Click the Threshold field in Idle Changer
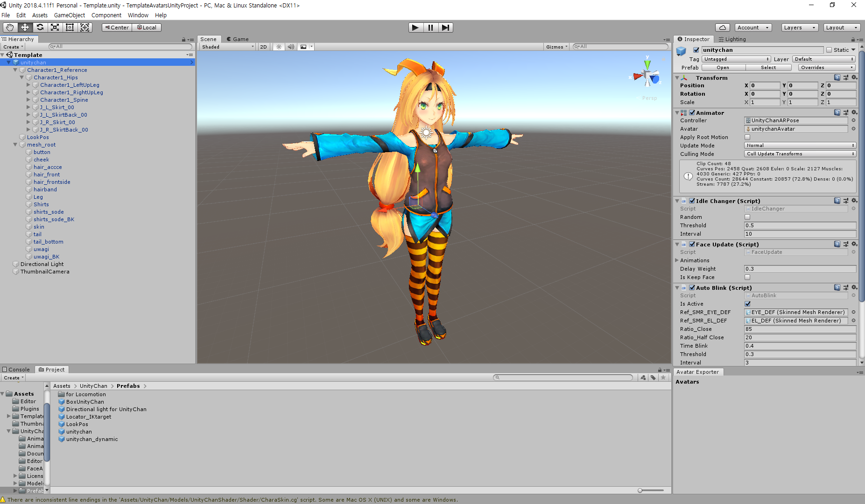Image resolution: width=865 pixels, height=504 pixels. 800,225
